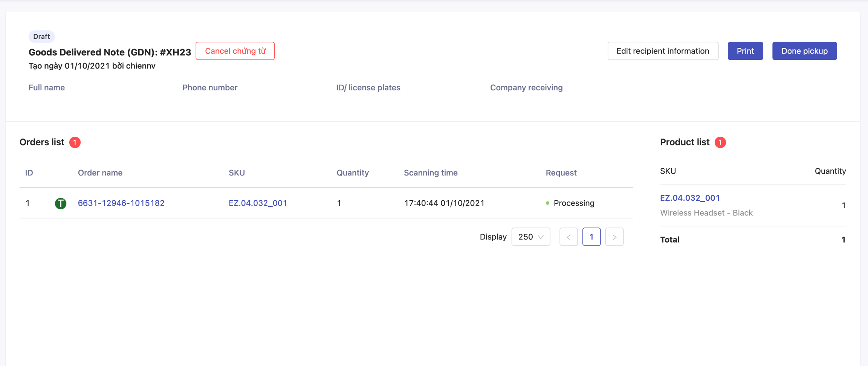Click the Order name column header
Viewport: 868px width, 366px height.
coord(100,172)
